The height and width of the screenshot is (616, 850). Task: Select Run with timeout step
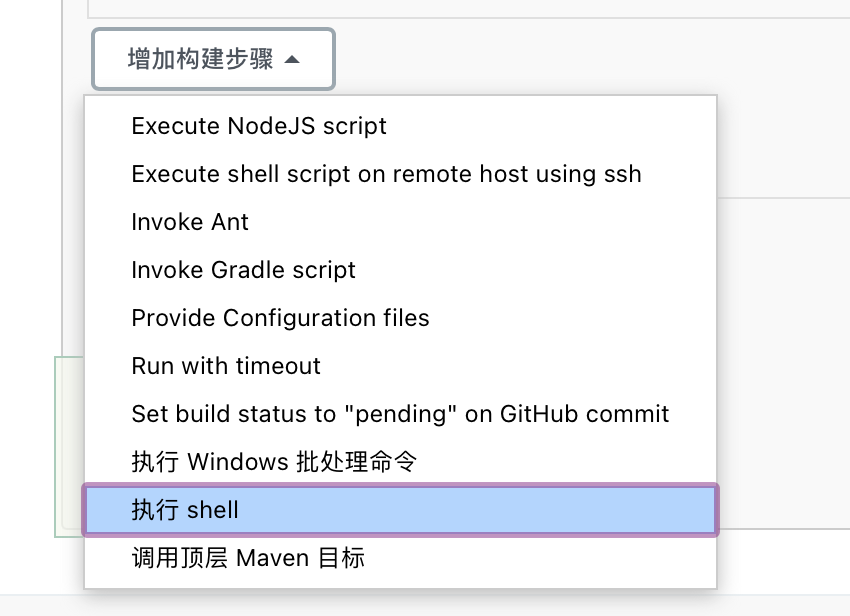point(401,366)
